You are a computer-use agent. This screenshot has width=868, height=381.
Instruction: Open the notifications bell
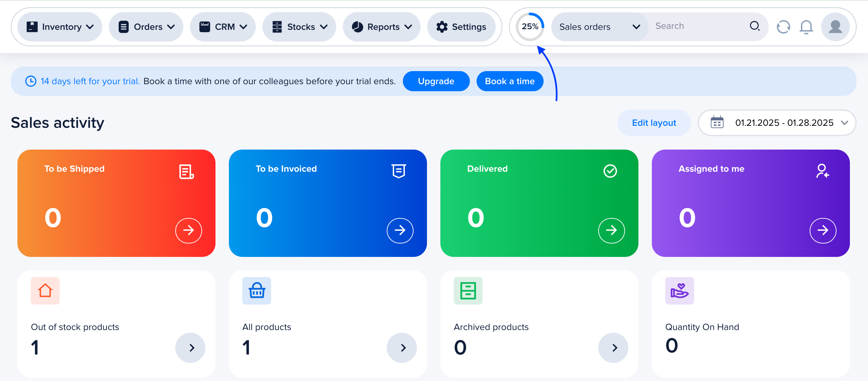[806, 26]
